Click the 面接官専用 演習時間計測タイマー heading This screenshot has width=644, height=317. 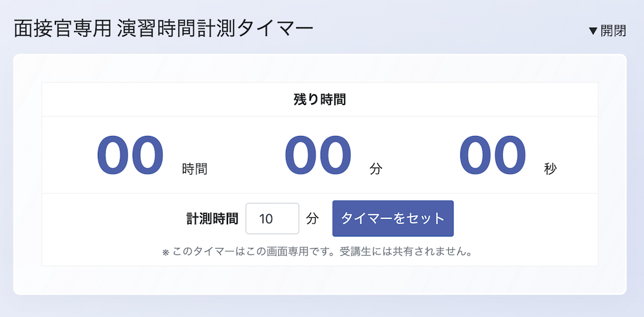coord(164,30)
